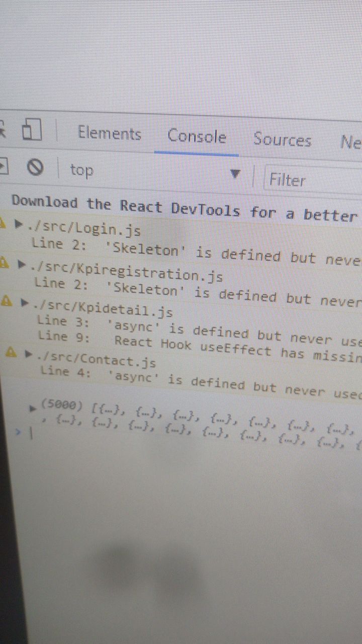The height and width of the screenshot is (644, 362).
Task: Expand the ./src/Contact.js warning
Action: click(x=28, y=354)
